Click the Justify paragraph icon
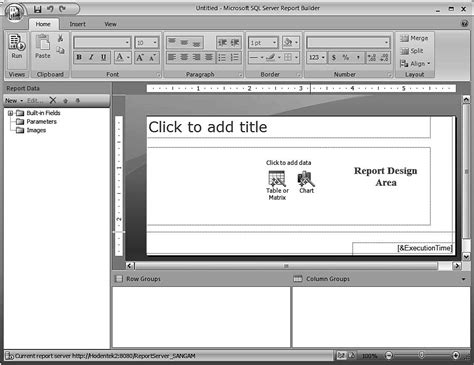The image size is (474, 365). pos(209,58)
